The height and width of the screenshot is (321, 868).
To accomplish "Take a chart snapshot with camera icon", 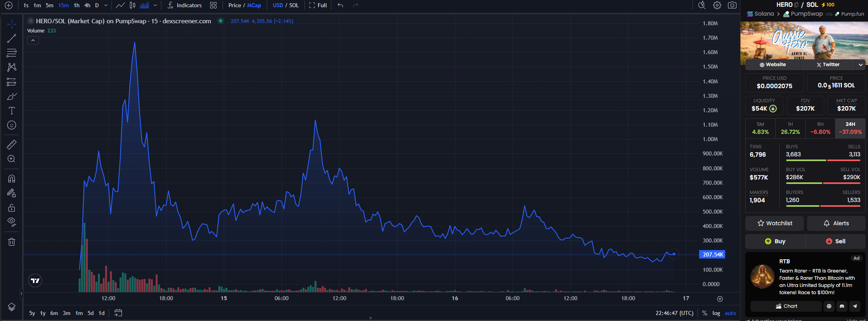I will click(x=732, y=5).
